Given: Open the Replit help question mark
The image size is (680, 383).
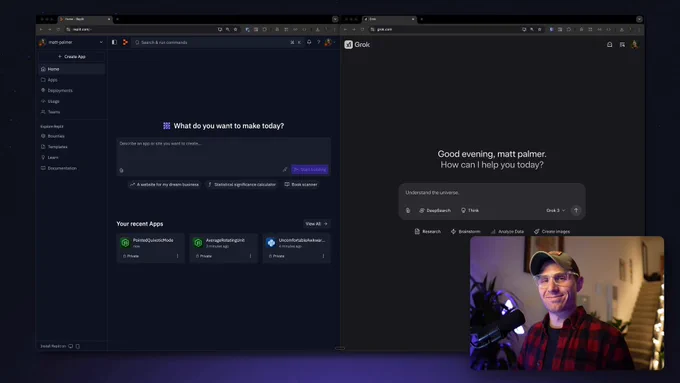Looking at the screenshot, I should (318, 42).
